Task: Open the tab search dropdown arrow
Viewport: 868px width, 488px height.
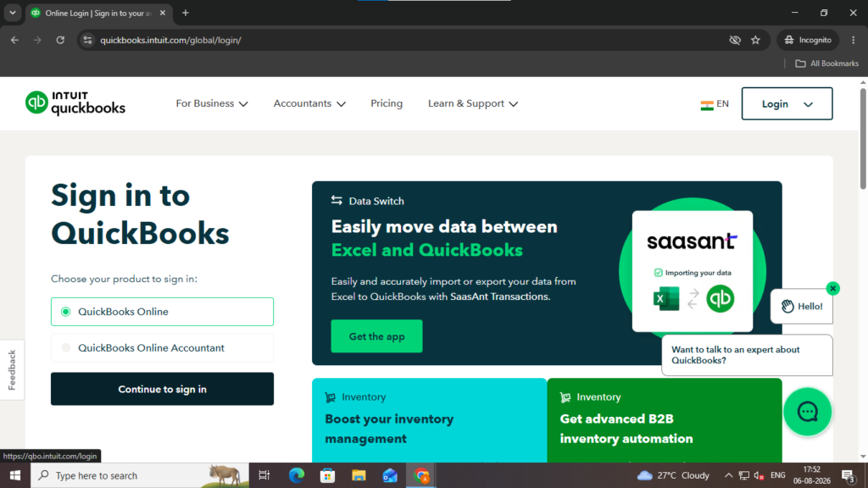Action: [12, 13]
